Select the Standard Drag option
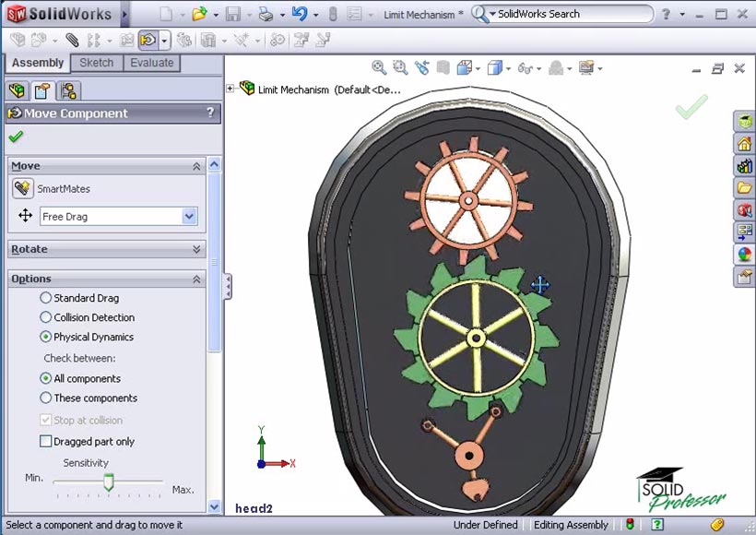The image size is (756, 535). point(46,298)
